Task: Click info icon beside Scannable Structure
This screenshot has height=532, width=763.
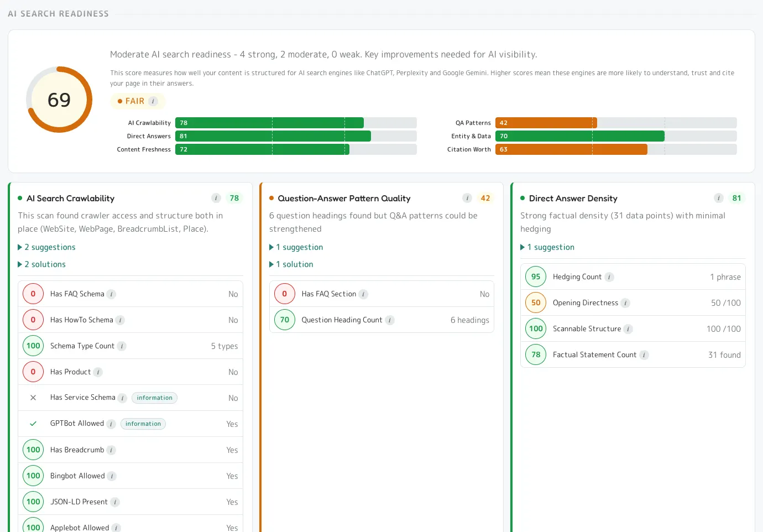Action: 628,329
